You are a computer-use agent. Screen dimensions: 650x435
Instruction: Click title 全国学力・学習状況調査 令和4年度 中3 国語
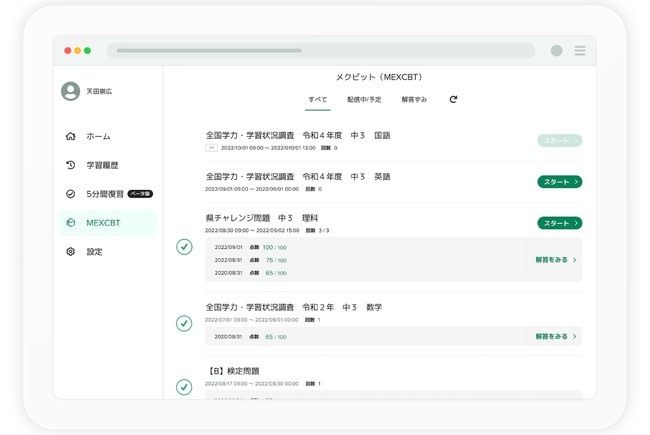click(x=298, y=135)
